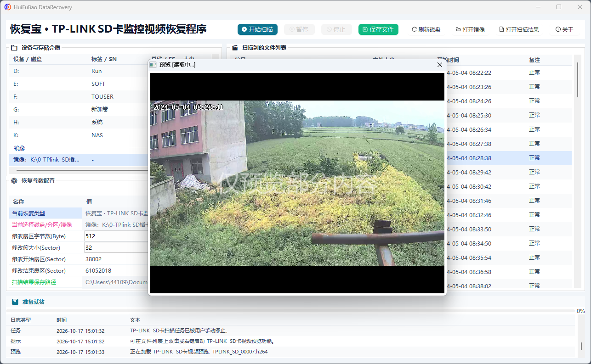Image resolution: width=591 pixels, height=364 pixels.
Task: Select drive F: labeled TOUSER
Action: 78,97
